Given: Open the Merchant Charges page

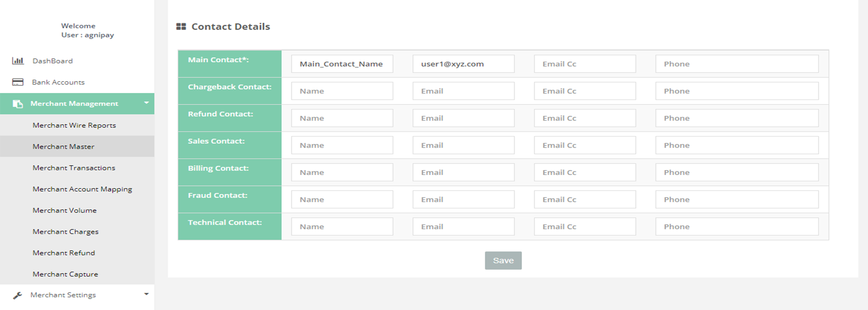Looking at the screenshot, I should (65, 232).
